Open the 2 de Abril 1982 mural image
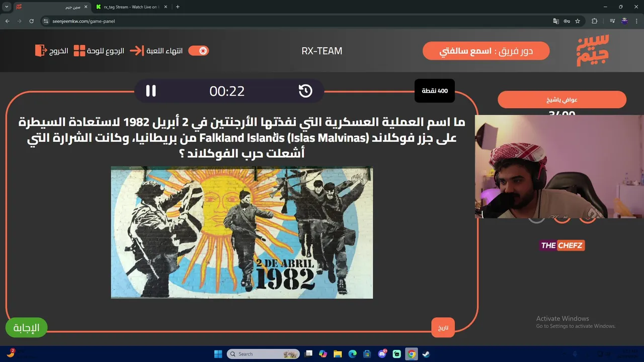This screenshot has width=644, height=362. pos(242,232)
